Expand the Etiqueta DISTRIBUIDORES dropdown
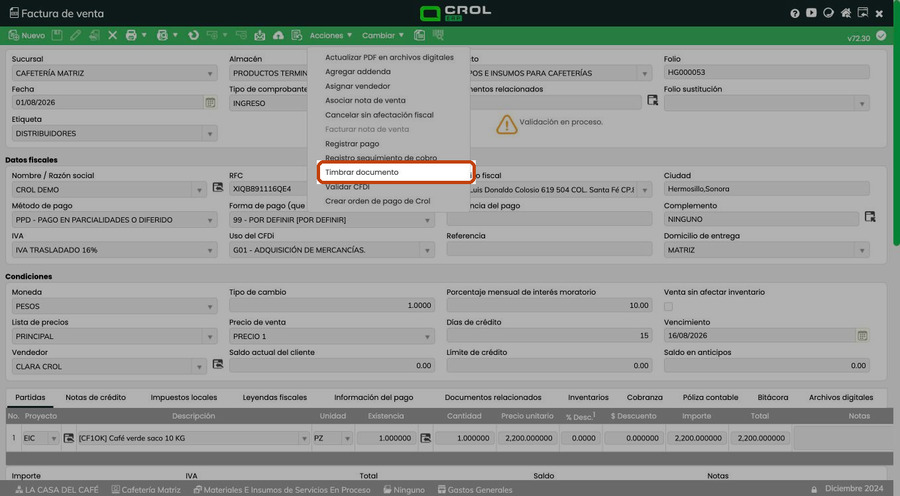The image size is (900, 496). [210, 134]
